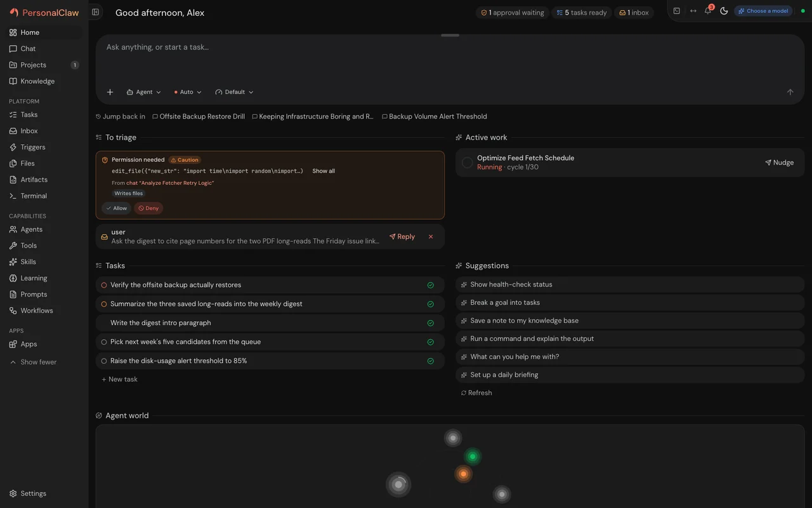Tick the "Pick next week's five candidates" task

pos(431,342)
